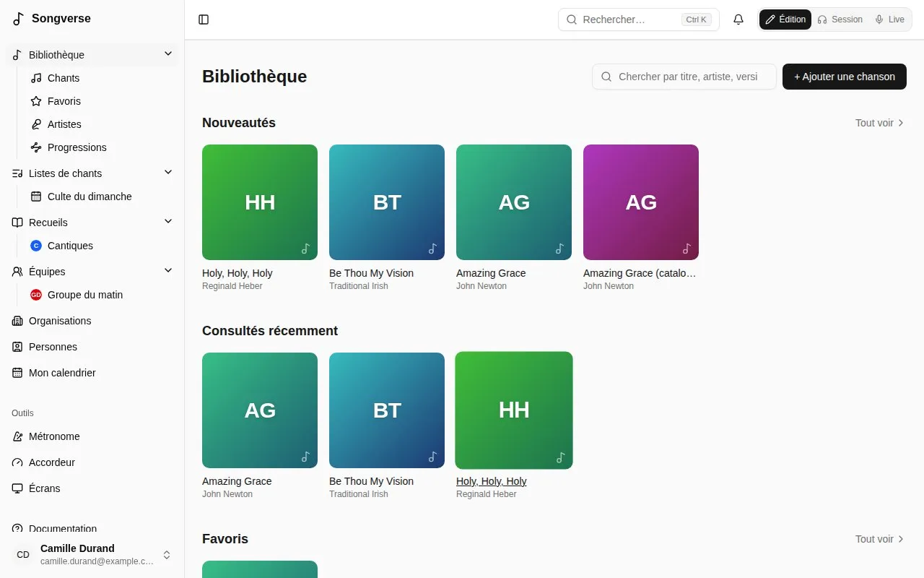Click the red Groupe du matin badge
924x578 pixels.
(36, 295)
